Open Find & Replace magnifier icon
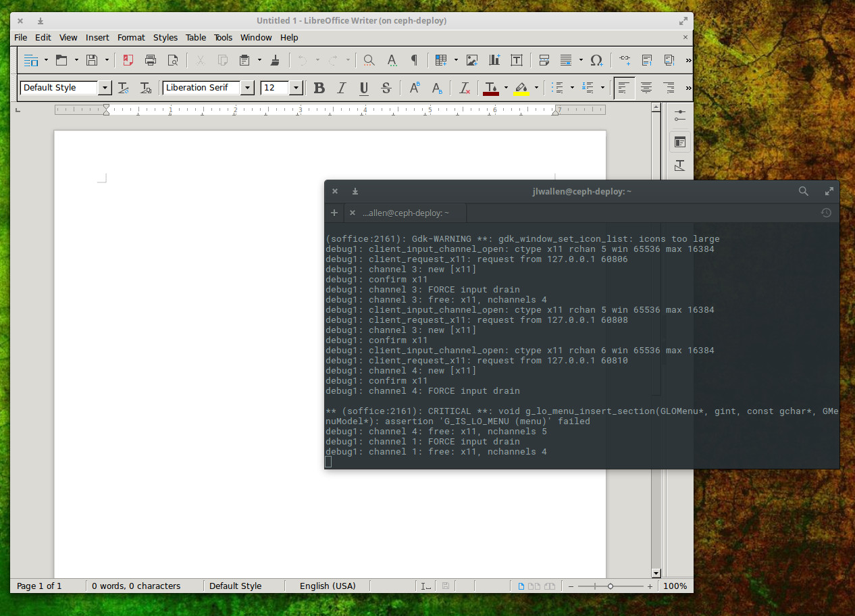Image resolution: width=855 pixels, height=616 pixels. 369,60
